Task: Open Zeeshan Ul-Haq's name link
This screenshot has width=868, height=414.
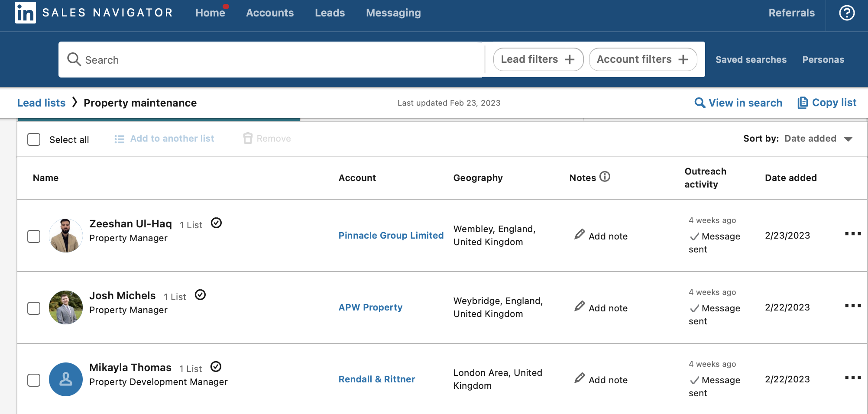Action: click(130, 223)
